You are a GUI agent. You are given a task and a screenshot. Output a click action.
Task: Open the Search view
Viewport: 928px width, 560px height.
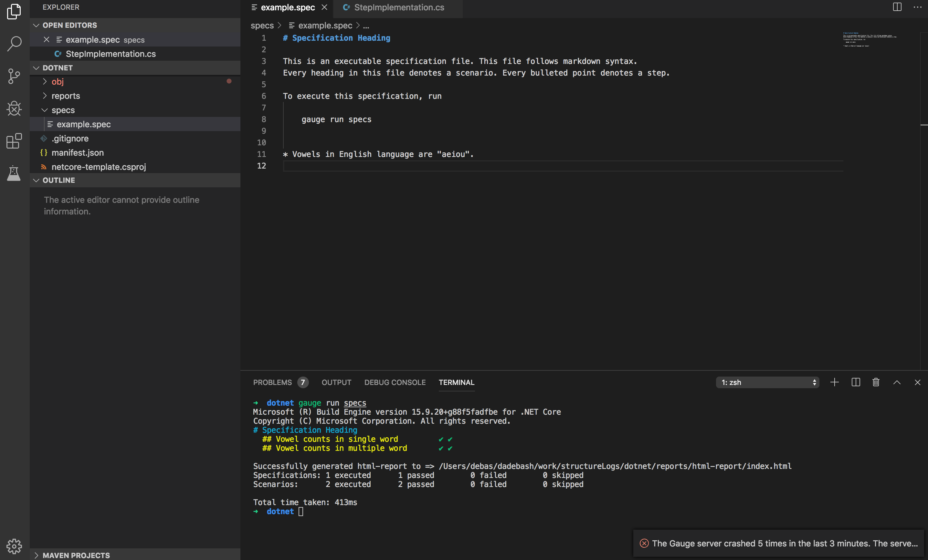point(14,44)
